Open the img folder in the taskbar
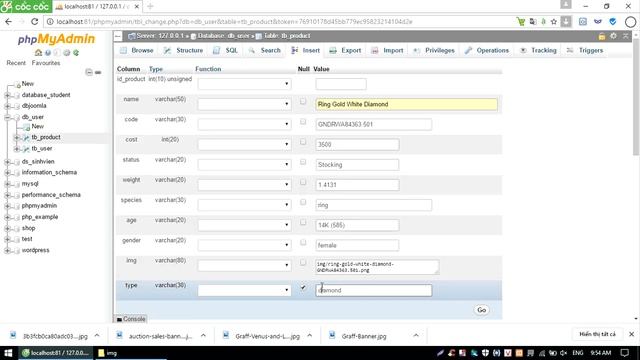 point(108,353)
